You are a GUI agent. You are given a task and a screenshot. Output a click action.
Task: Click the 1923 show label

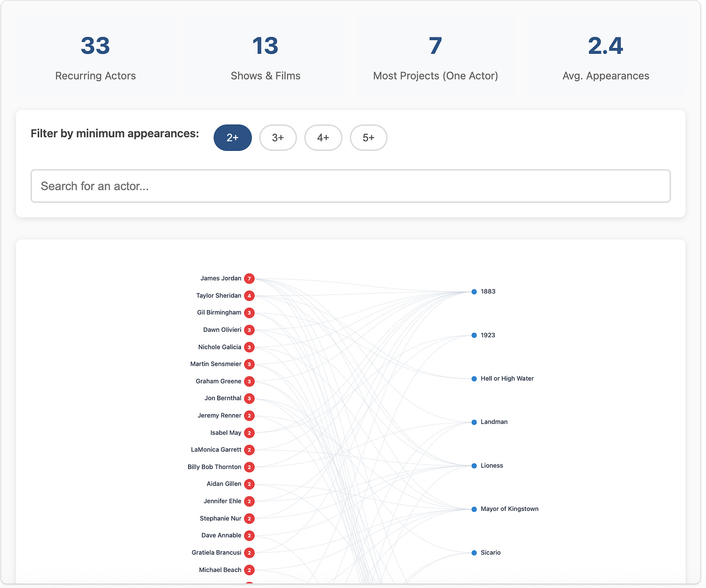coord(488,335)
